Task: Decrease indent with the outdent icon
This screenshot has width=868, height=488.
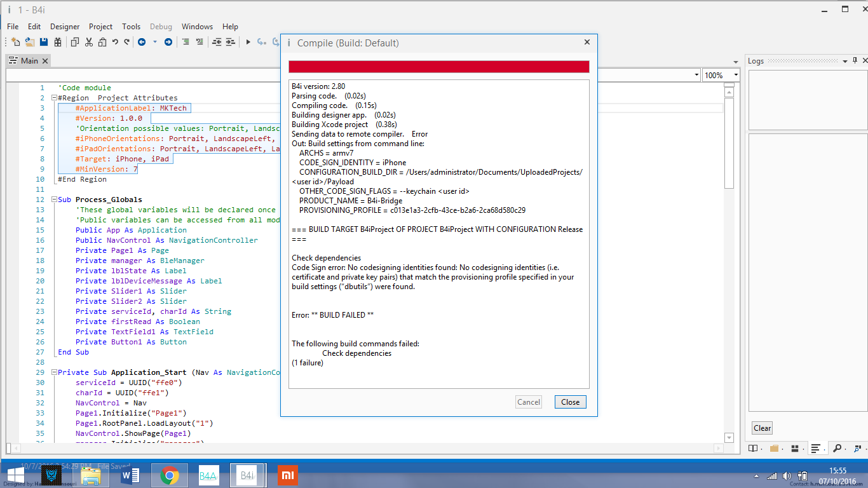Action: 217,42
